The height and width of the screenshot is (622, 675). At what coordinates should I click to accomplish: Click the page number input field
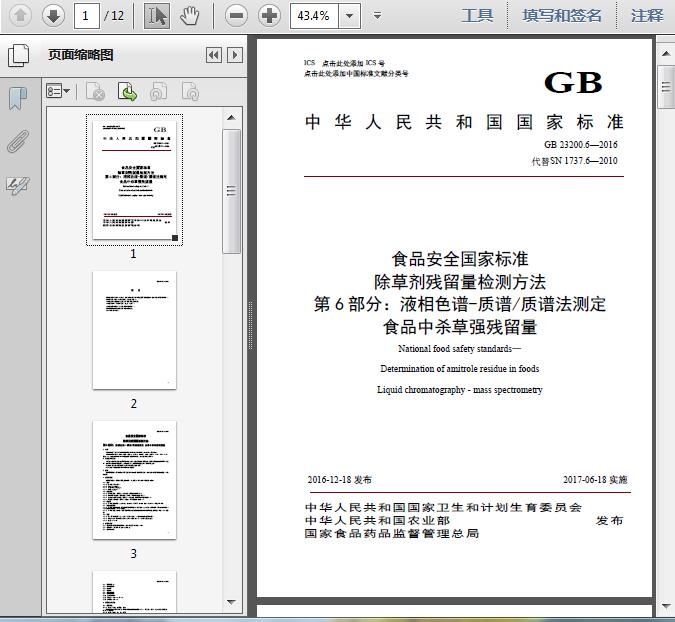click(x=87, y=16)
